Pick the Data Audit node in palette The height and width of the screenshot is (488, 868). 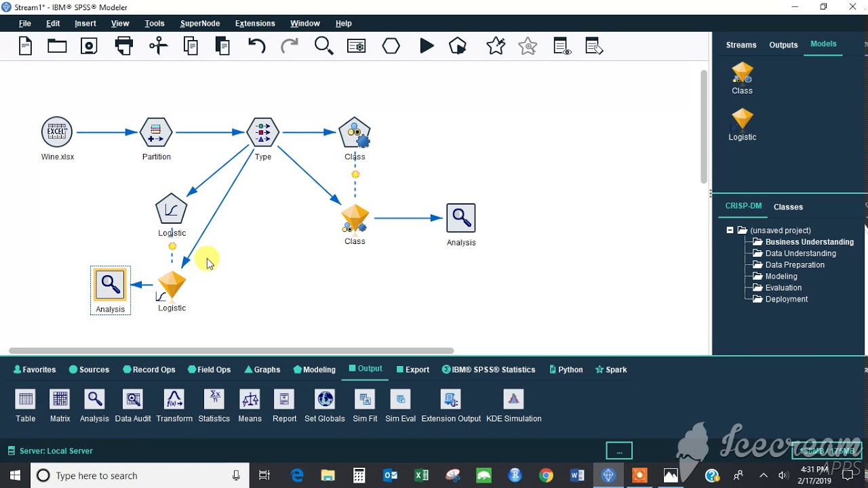point(133,405)
